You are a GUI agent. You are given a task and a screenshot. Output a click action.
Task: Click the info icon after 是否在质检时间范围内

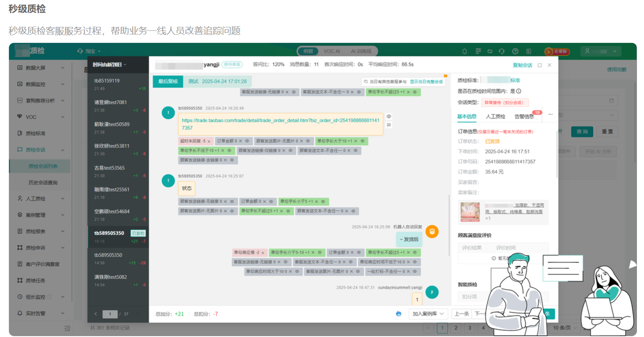click(x=519, y=91)
